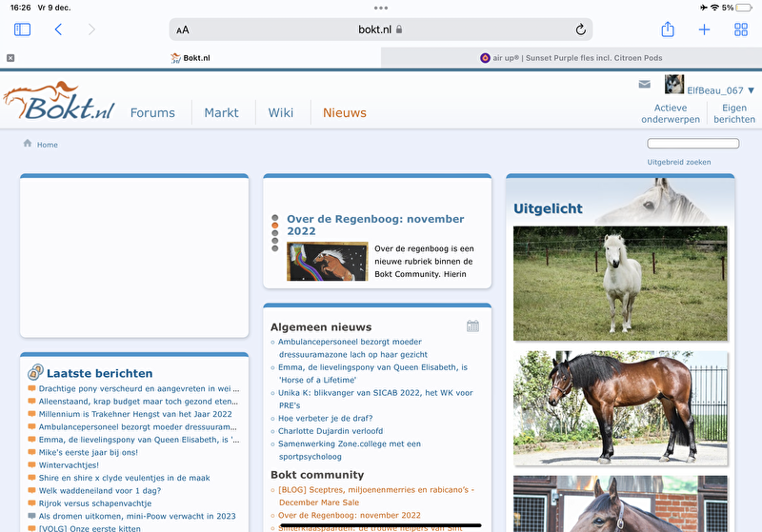Select the first carousel dot
The image size is (762, 532).
pyautogui.click(x=275, y=217)
